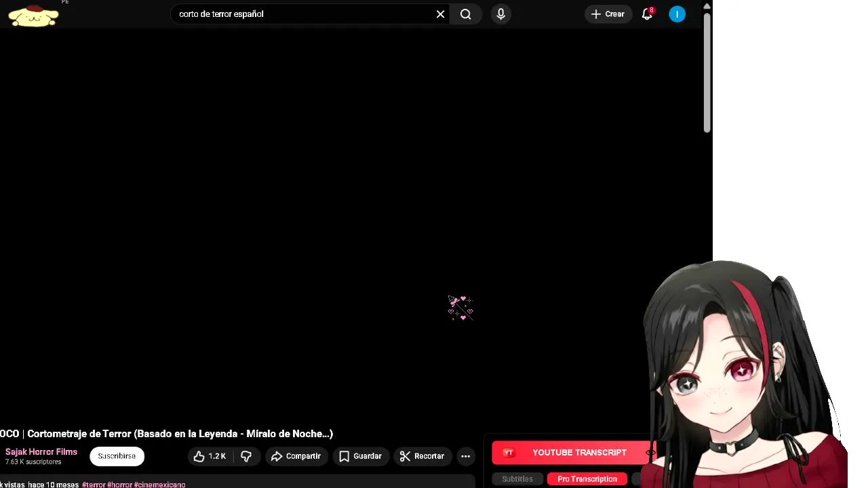Dislike the video with the thumbs-down
This screenshot has width=868, height=488.
(x=246, y=456)
